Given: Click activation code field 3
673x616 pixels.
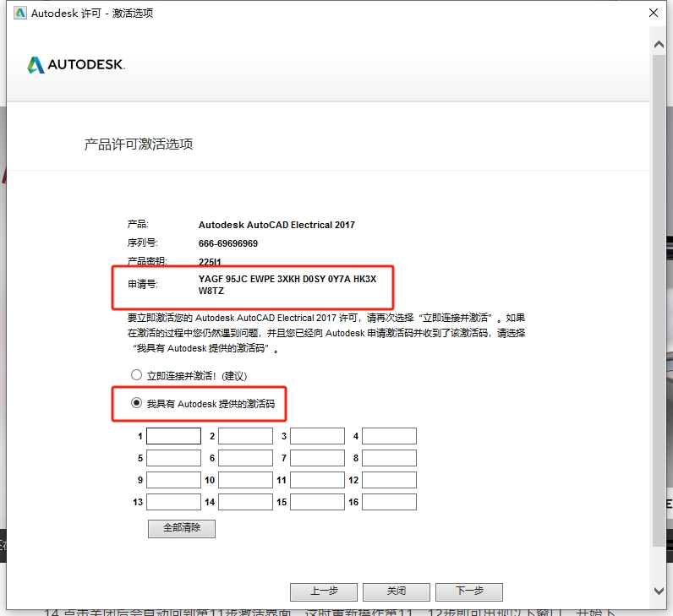Looking at the screenshot, I should [x=318, y=436].
